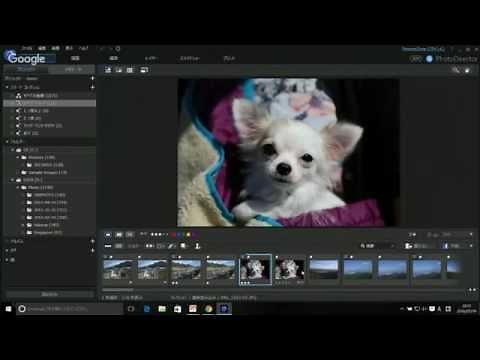480x360 pixels.
Task: Select the second dog thumbnail in the filmstrip
Action: (x=290, y=269)
